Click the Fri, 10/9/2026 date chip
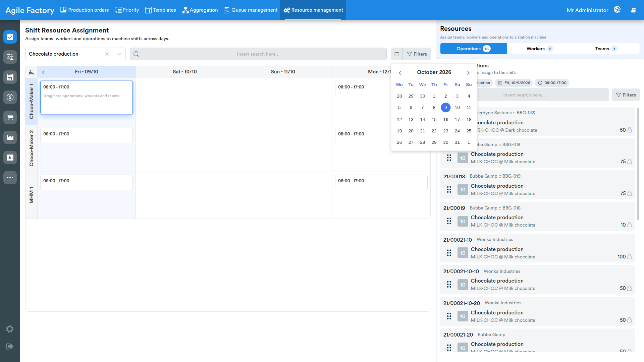The image size is (644, 362). tap(514, 83)
